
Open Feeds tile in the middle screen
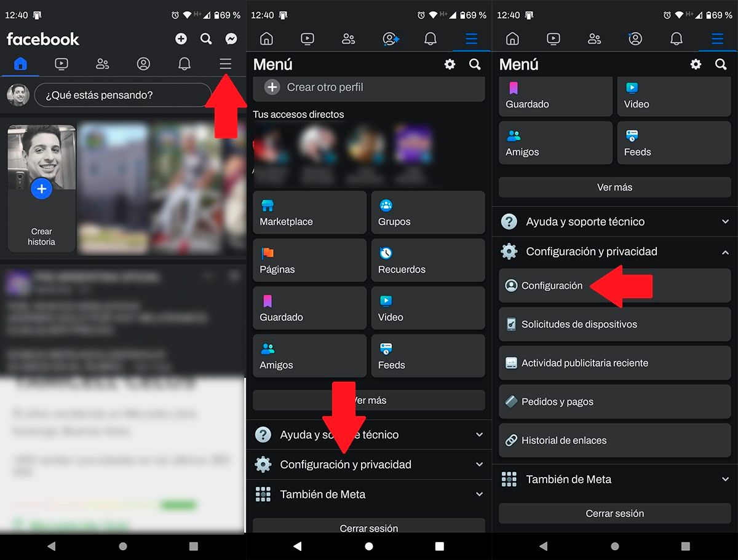[x=428, y=356]
